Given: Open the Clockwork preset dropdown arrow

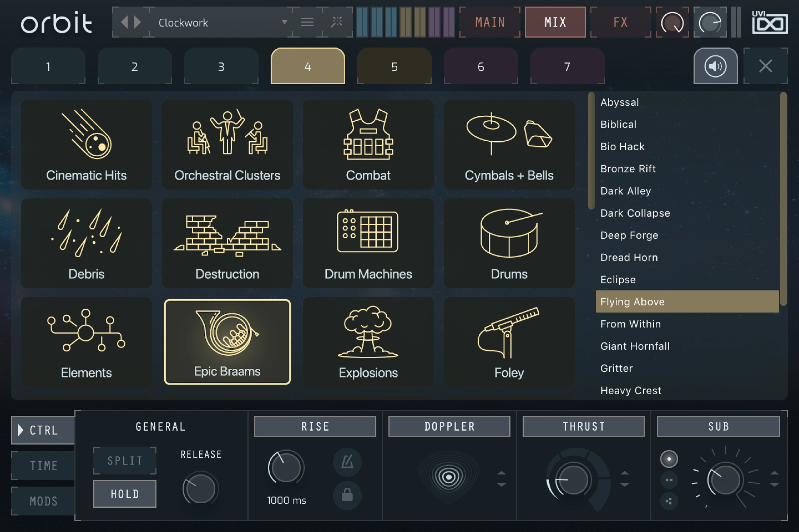Looking at the screenshot, I should (x=285, y=22).
